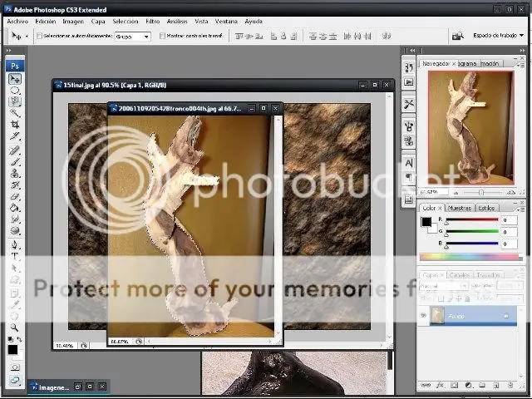Viewport: 532px width, 399px height.
Task: Select the Lasso tool
Action: [x=15, y=101]
